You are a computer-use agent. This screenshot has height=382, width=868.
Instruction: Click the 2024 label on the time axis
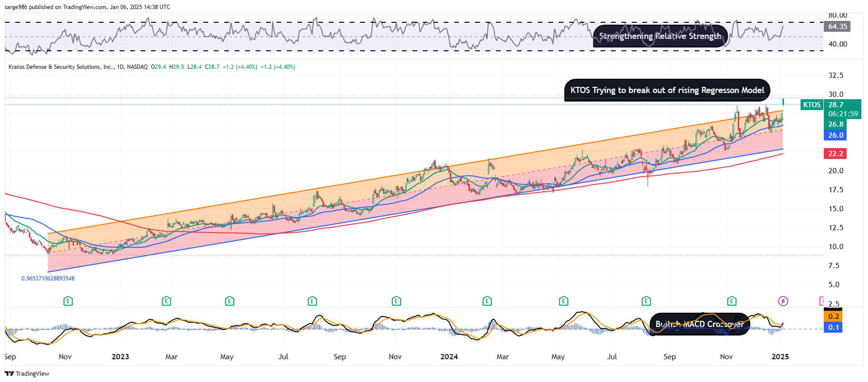449,357
